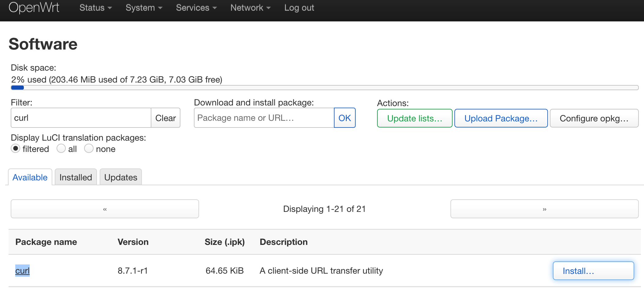Select the none translation radio option
The width and height of the screenshot is (644, 288).
click(89, 149)
